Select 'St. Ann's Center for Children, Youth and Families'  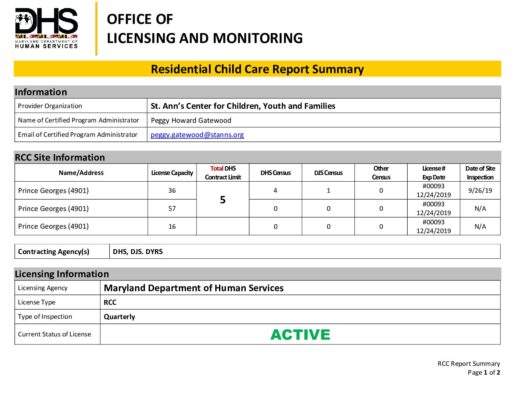click(x=243, y=106)
